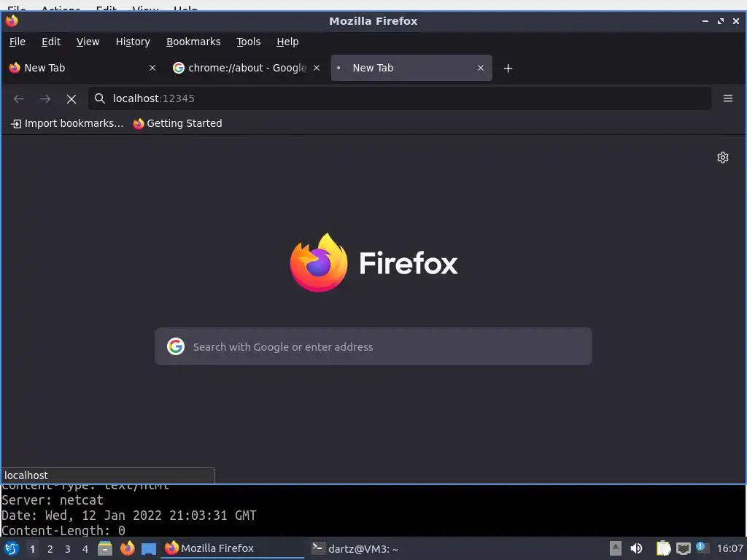Open the Help menu in Firefox
747x560 pixels.
coord(287,42)
